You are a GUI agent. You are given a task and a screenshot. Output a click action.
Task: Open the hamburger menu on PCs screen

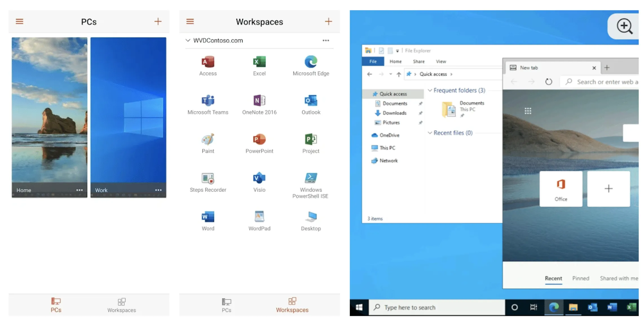click(19, 21)
